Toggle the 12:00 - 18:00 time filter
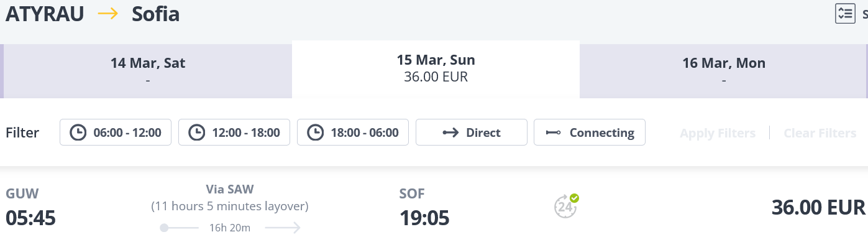 click(234, 132)
